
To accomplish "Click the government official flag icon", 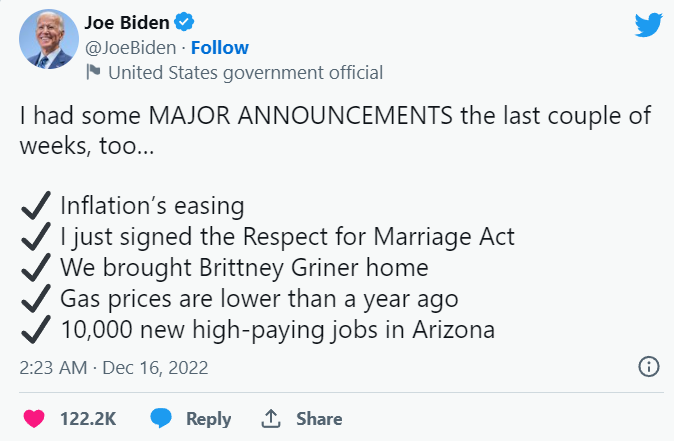I will coord(93,72).
